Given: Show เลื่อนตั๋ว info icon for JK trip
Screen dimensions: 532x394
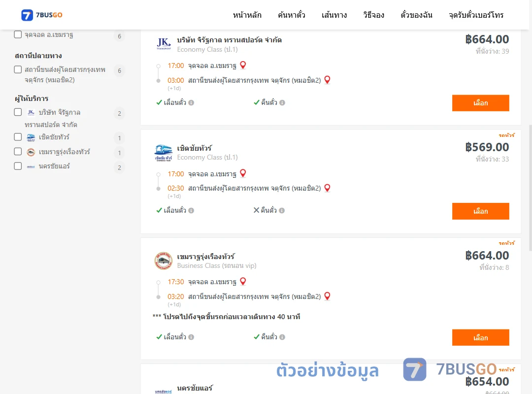Looking at the screenshot, I should 191,103.
